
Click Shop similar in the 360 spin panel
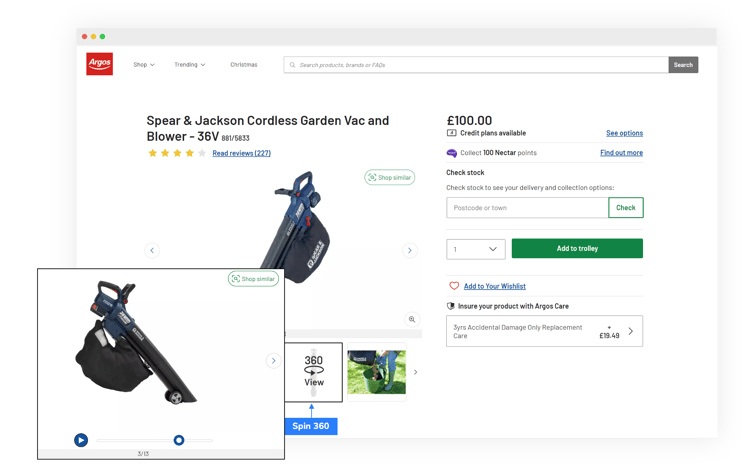click(253, 279)
